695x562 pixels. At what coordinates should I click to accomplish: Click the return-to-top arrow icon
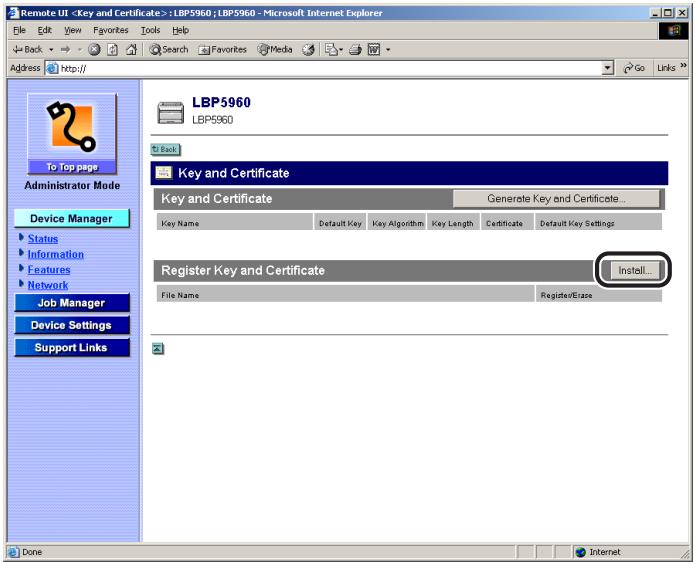(x=158, y=349)
